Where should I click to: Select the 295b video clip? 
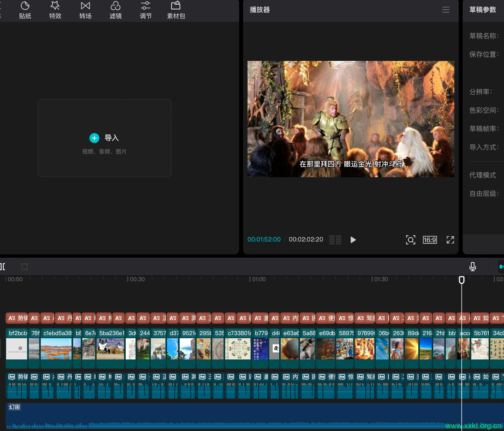[x=204, y=348]
